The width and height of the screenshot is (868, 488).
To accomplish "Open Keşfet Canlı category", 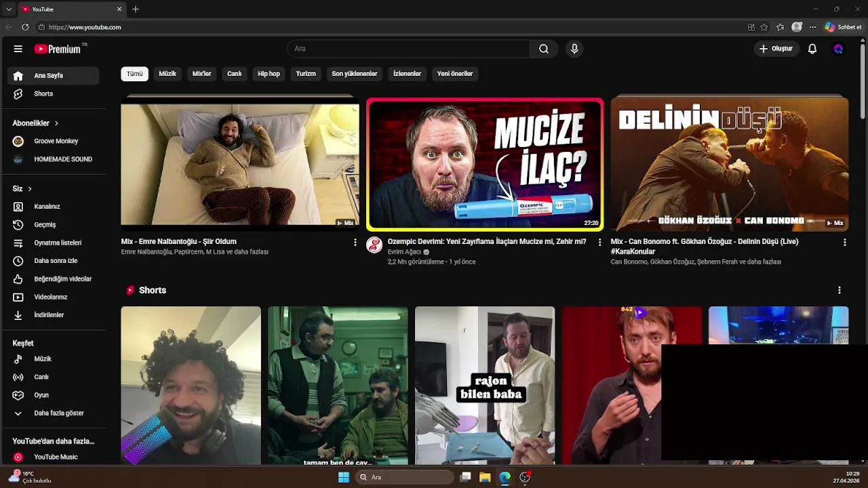I will (x=53, y=377).
